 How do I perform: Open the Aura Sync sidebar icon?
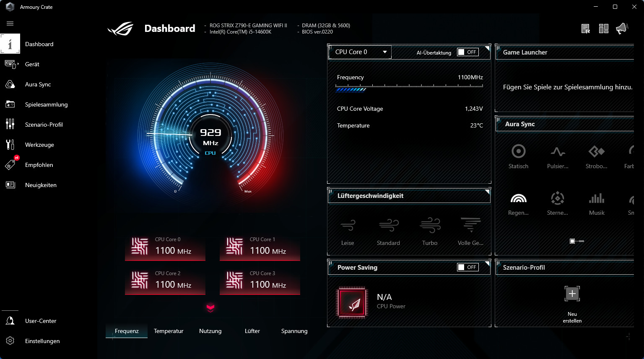coord(10,84)
